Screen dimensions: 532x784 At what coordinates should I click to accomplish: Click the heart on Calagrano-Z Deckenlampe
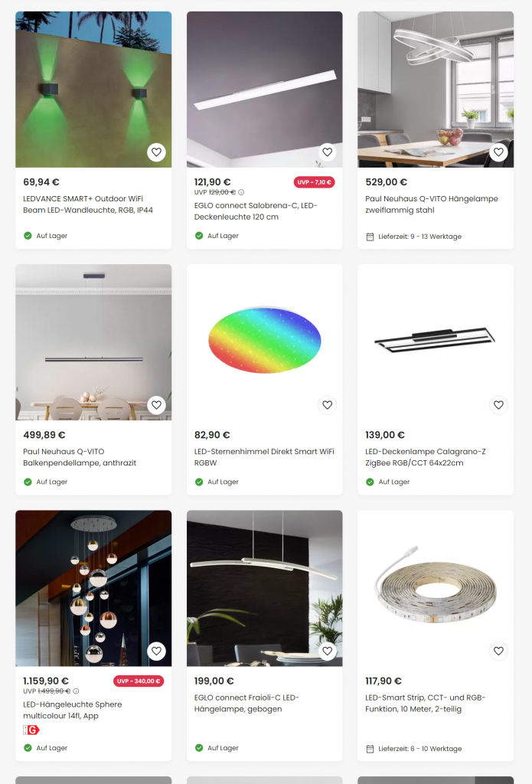pyautogui.click(x=498, y=405)
